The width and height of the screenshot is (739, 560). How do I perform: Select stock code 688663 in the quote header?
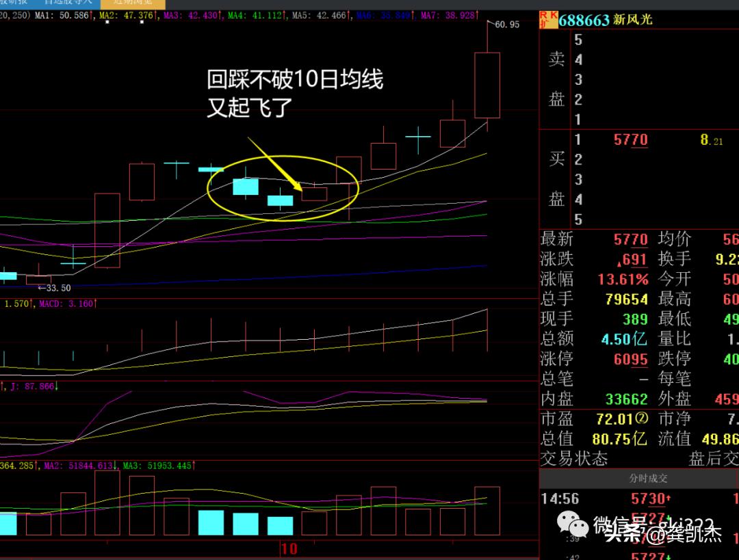[x=584, y=21]
